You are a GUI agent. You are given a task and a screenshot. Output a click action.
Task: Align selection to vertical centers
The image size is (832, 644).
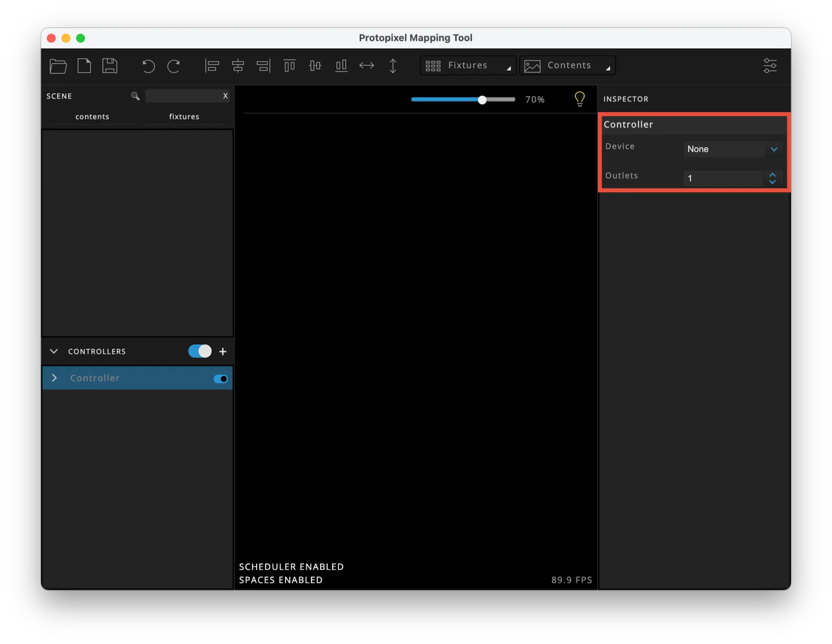315,66
